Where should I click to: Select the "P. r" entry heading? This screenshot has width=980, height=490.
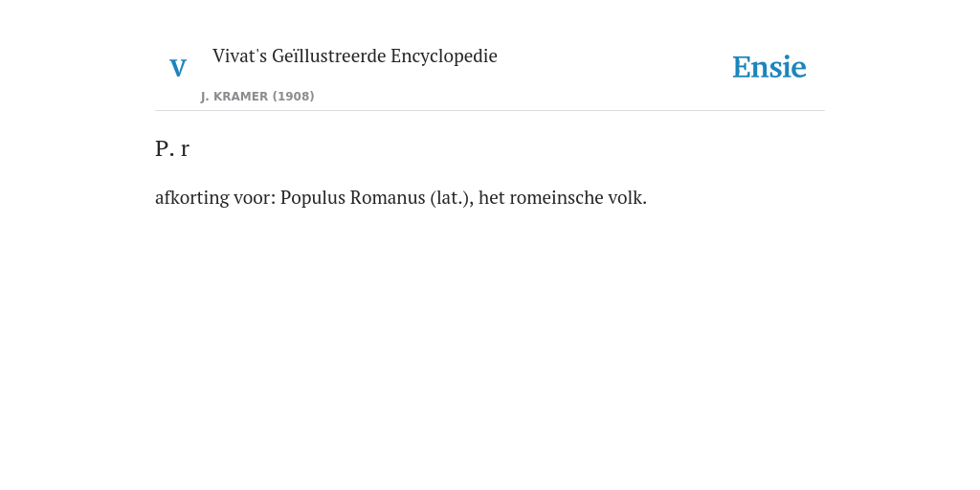tap(172, 148)
